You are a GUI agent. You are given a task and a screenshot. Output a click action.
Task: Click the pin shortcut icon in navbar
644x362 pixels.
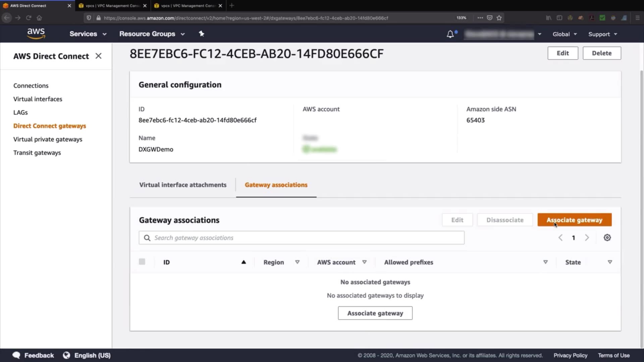[201, 34]
